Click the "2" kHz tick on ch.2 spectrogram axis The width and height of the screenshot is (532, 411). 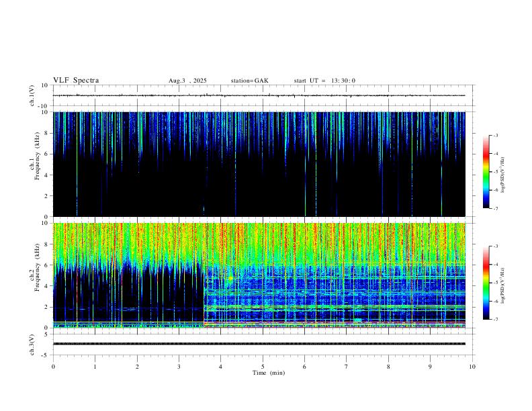point(46,307)
